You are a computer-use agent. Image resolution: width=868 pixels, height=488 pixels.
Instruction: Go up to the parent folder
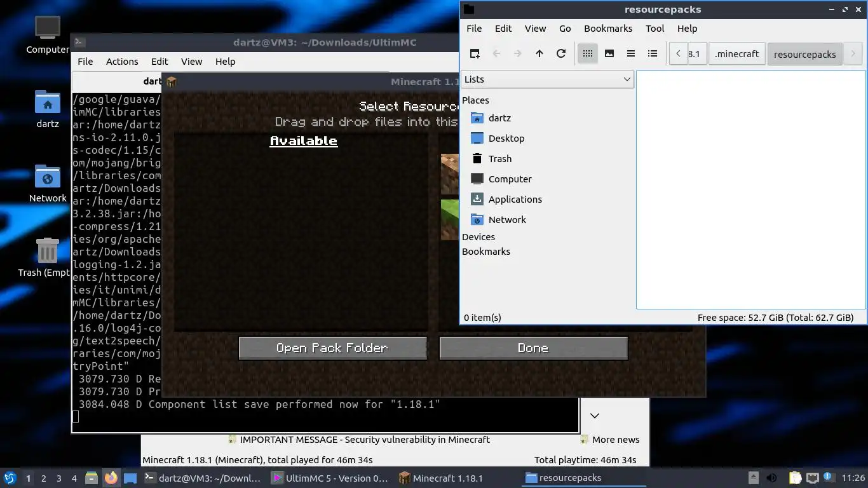tap(539, 54)
